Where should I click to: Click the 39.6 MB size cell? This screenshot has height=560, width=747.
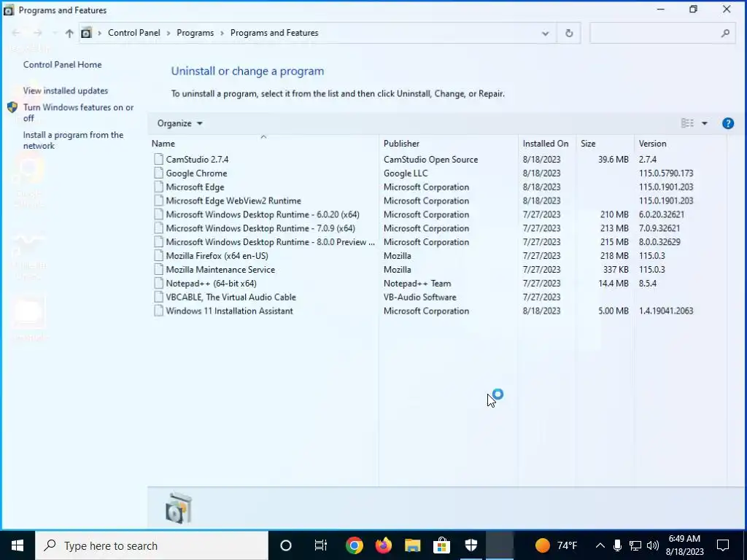613,160
